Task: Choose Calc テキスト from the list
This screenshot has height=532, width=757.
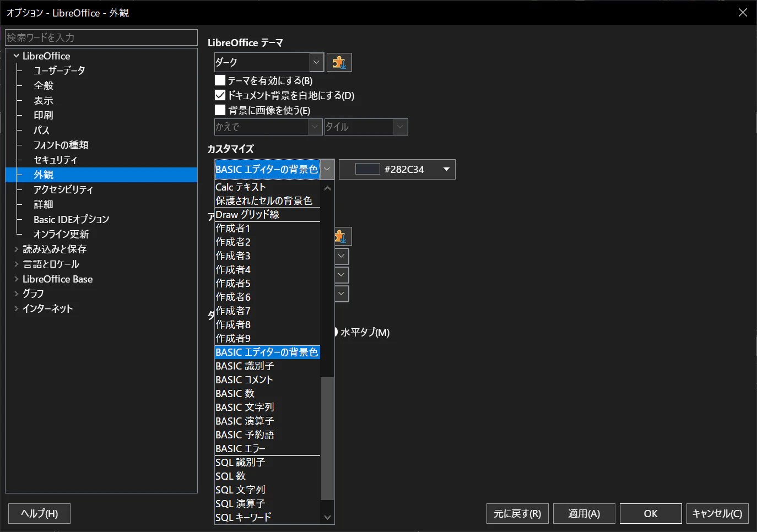Action: [268, 187]
